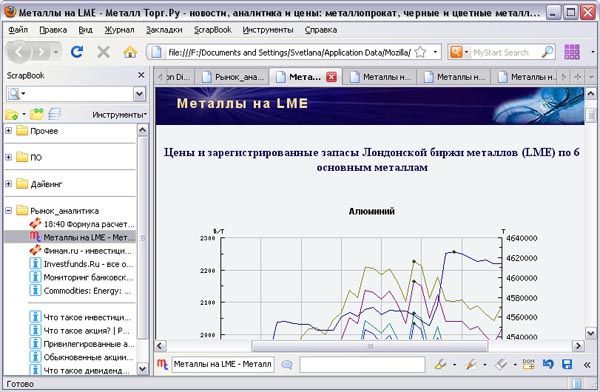Open the ScrapBook search field dropdown arrow
Viewport: 600px width, 392px height.
140,94
